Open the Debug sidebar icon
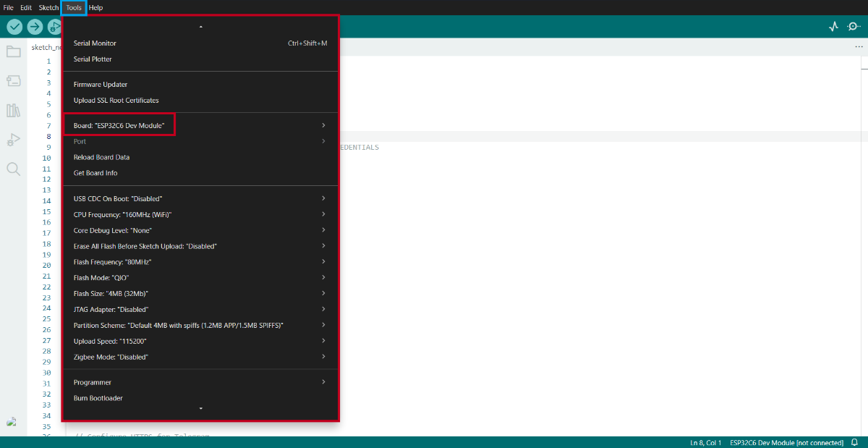This screenshot has width=868, height=448. tap(13, 140)
